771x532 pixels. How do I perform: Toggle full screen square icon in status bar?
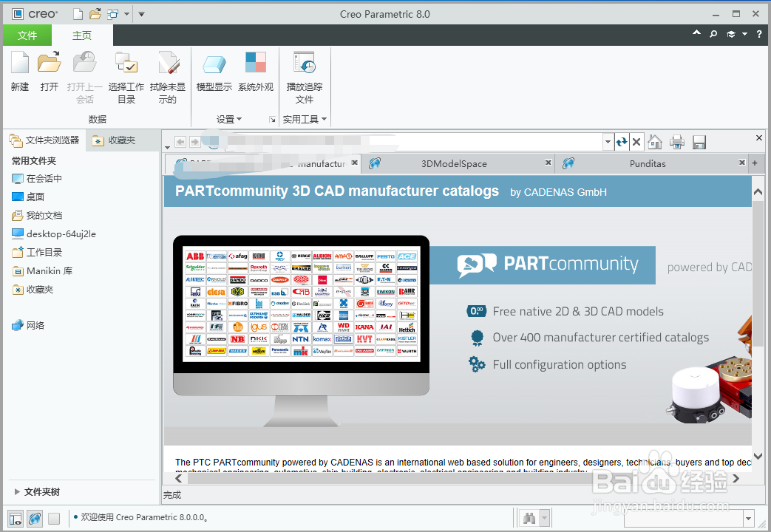(x=54, y=518)
